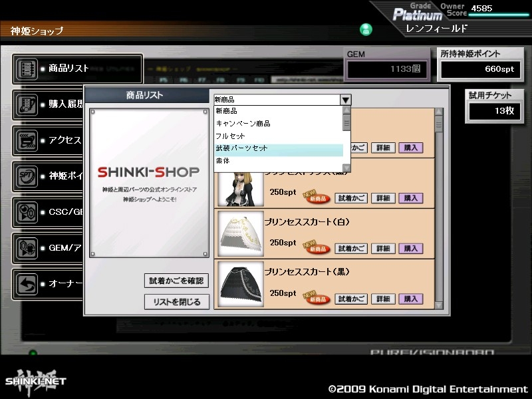The image size is (532, 399).
Task: Click 試着かご for the 250spt dress item
Action: (x=351, y=198)
